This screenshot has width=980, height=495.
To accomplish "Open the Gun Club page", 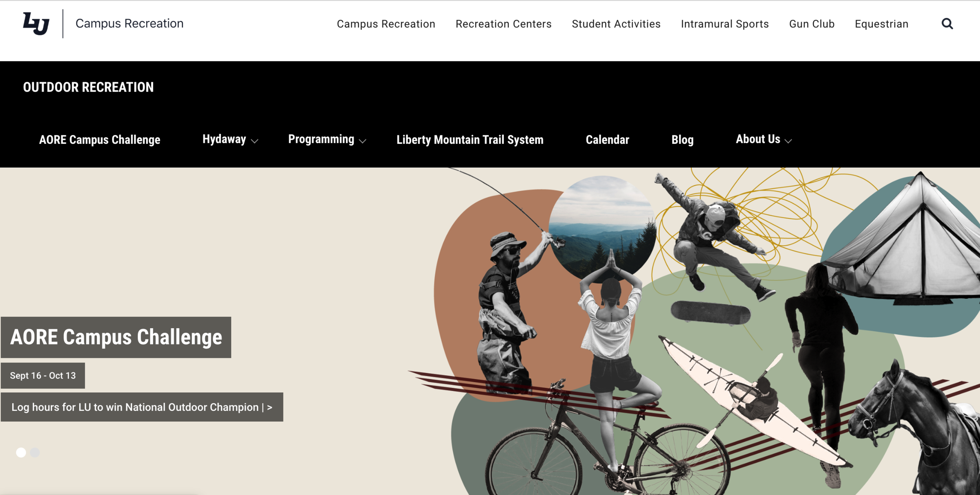I will 811,24.
